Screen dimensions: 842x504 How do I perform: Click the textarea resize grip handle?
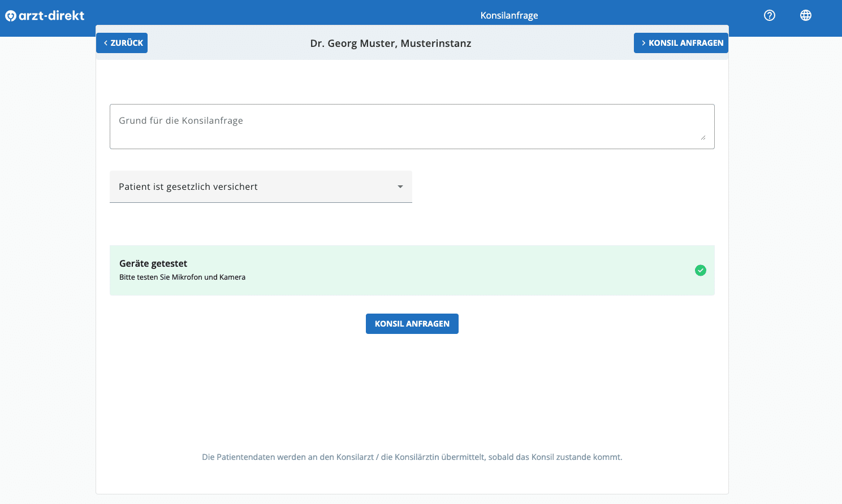[x=703, y=137]
